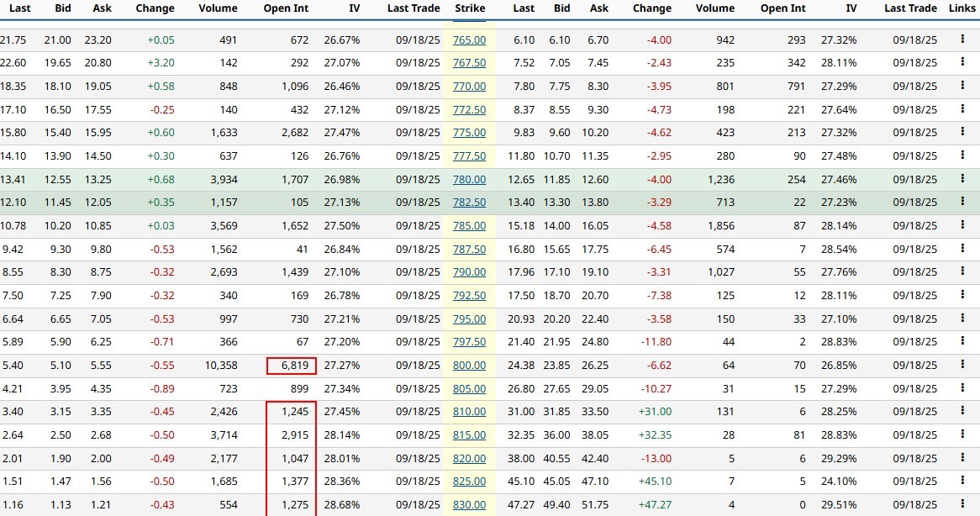Click the three-dot icon on the 770.00 strike row
Image resolution: width=980 pixels, height=516 pixels.
coord(962,86)
